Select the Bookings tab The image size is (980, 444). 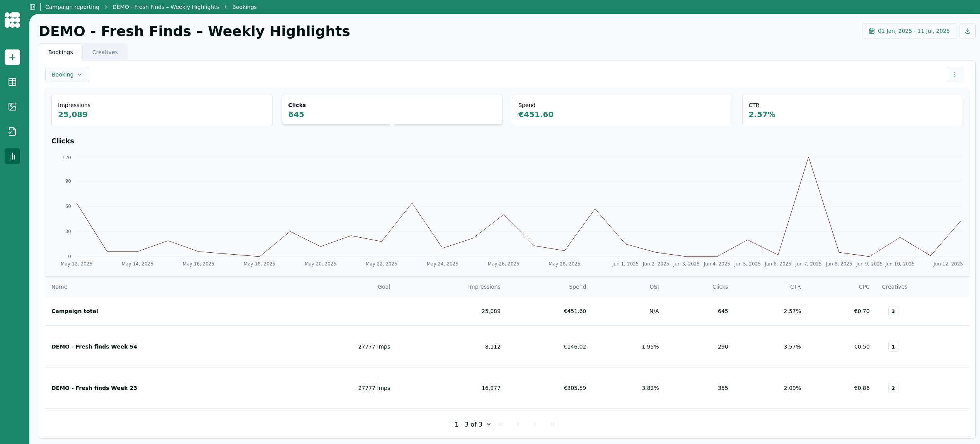(60, 52)
